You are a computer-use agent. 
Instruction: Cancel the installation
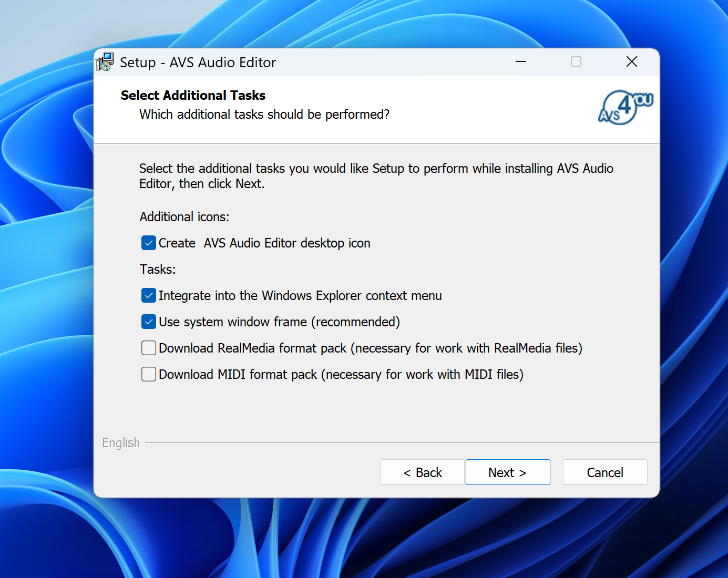tap(605, 472)
